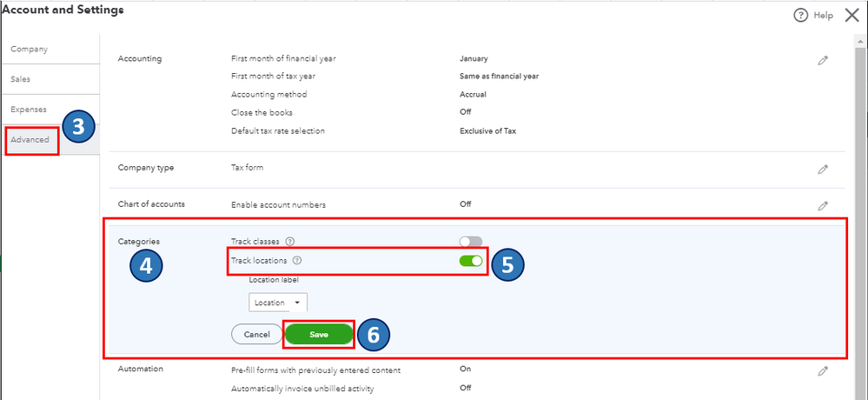Open the Location label dropdown
The image size is (868, 400).
click(278, 303)
